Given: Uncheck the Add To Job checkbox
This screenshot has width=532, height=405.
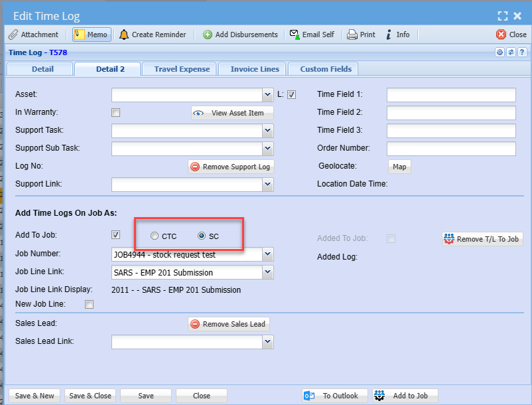Looking at the screenshot, I should pyautogui.click(x=116, y=234).
